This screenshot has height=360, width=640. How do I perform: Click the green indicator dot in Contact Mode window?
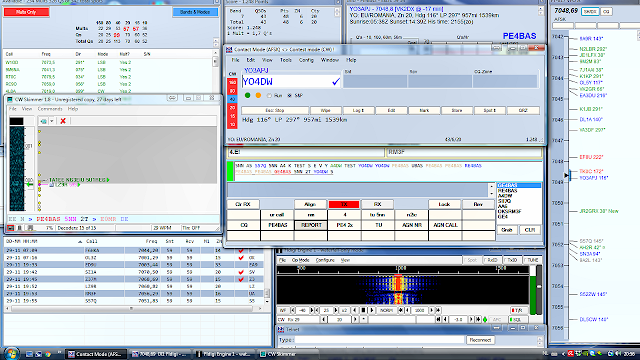[x=247, y=95]
